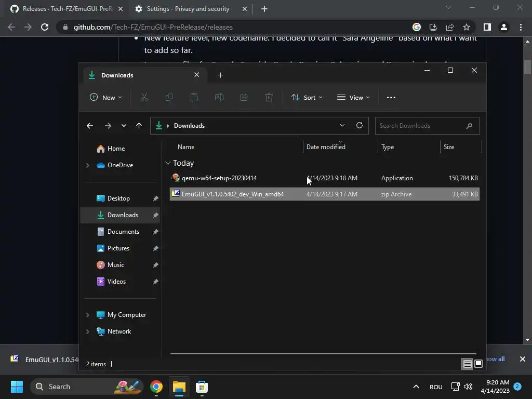The image size is (532, 399).
Task: Go back in File Explorer
Action: coord(89,126)
